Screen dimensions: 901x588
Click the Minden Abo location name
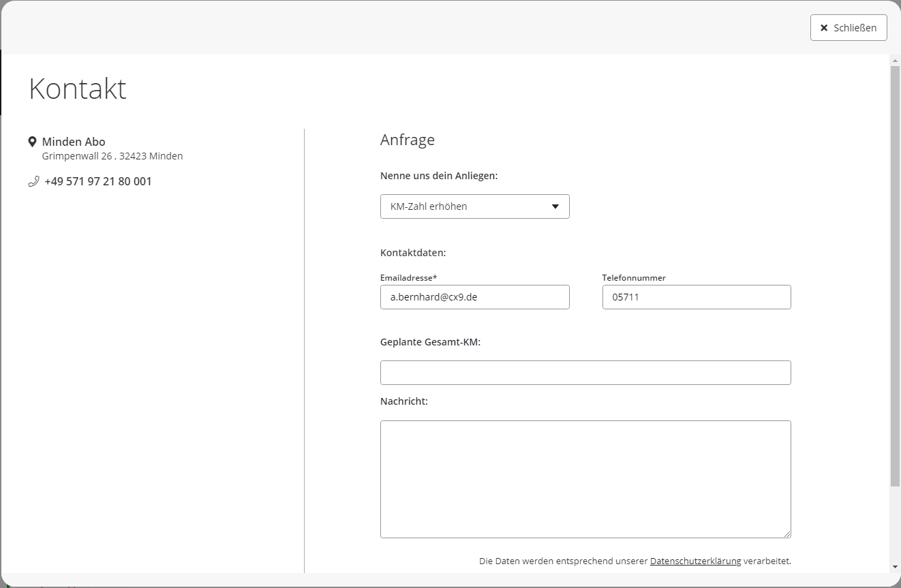[x=74, y=142]
